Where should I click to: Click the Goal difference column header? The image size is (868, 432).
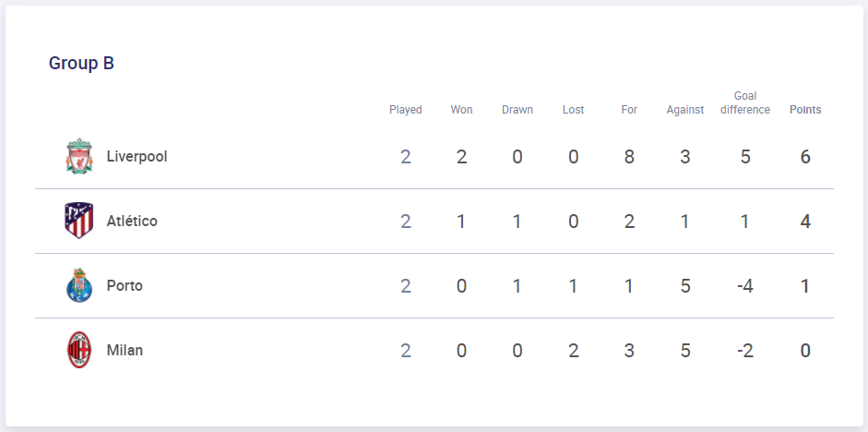(745, 103)
